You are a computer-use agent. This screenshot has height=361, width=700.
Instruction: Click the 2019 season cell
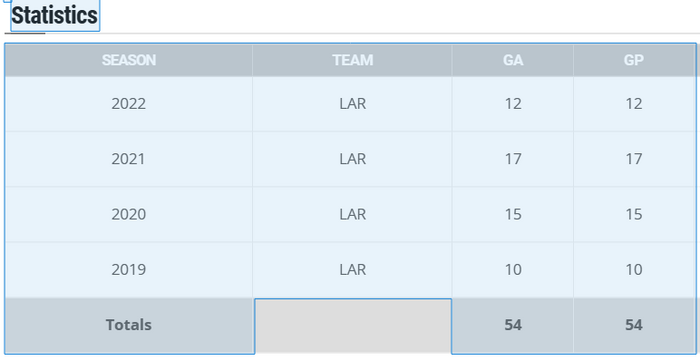[x=129, y=270]
